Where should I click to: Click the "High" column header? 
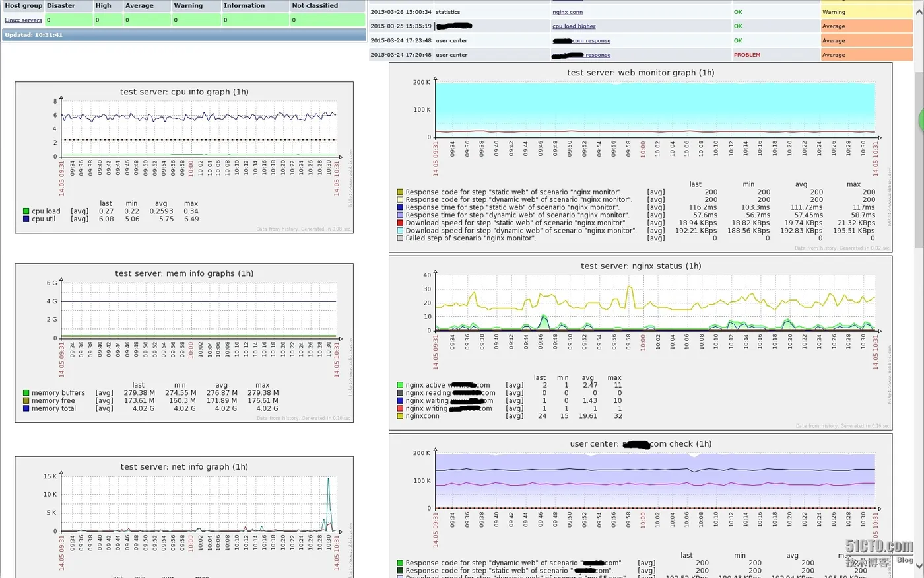pos(108,5)
